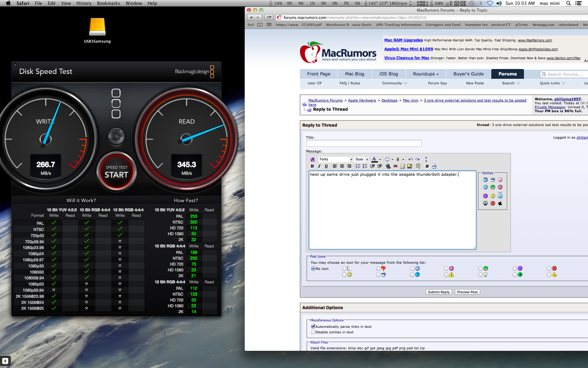Switch to the Mac Blog tab
Screen dimensions: 588x368
coord(354,74)
